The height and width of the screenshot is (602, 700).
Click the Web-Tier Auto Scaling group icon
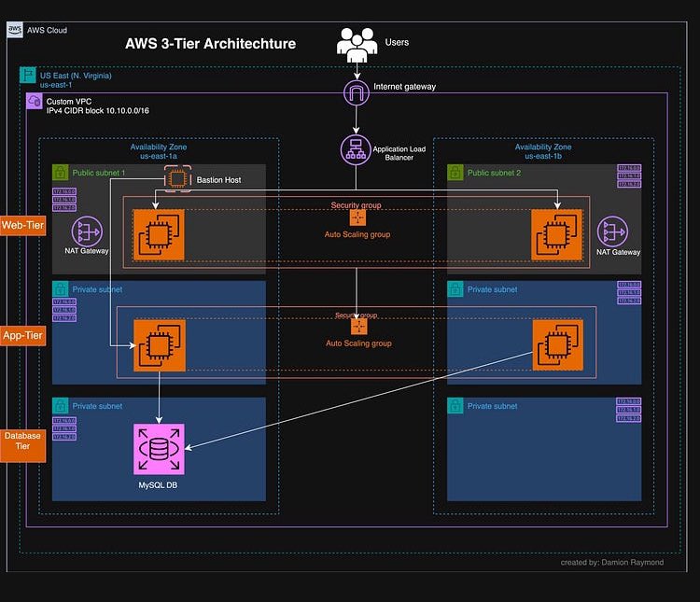(357, 218)
